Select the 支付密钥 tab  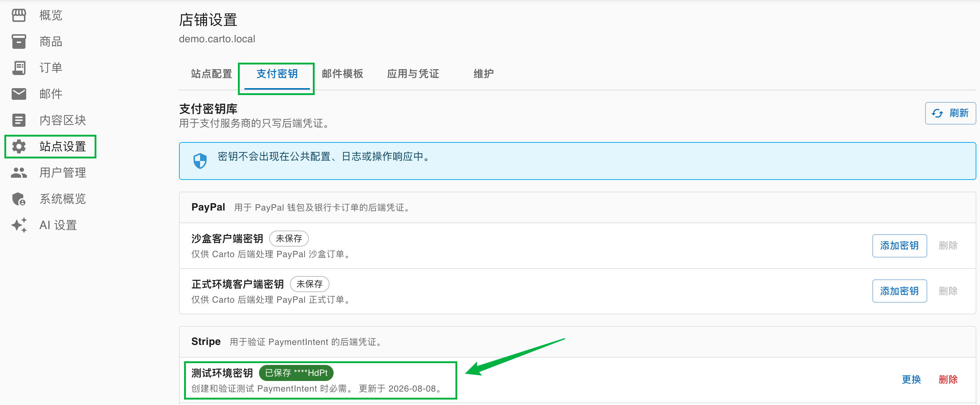click(277, 74)
